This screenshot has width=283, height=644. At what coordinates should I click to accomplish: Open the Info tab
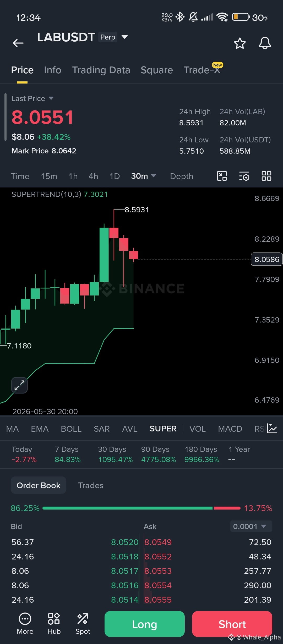(x=53, y=70)
